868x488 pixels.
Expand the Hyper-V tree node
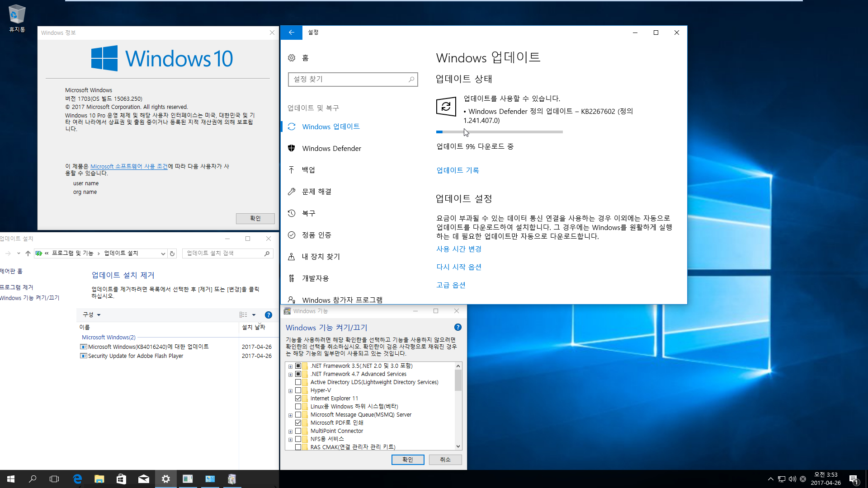coord(290,391)
